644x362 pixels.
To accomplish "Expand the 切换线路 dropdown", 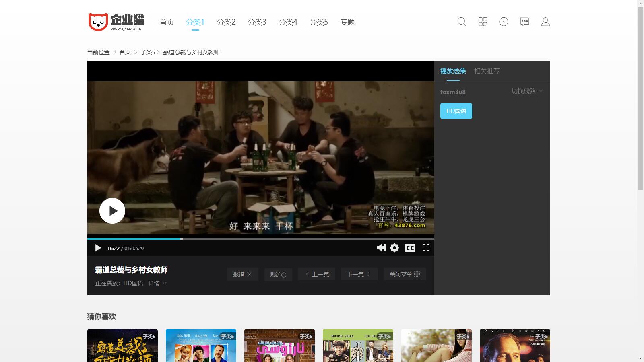I will click(527, 91).
